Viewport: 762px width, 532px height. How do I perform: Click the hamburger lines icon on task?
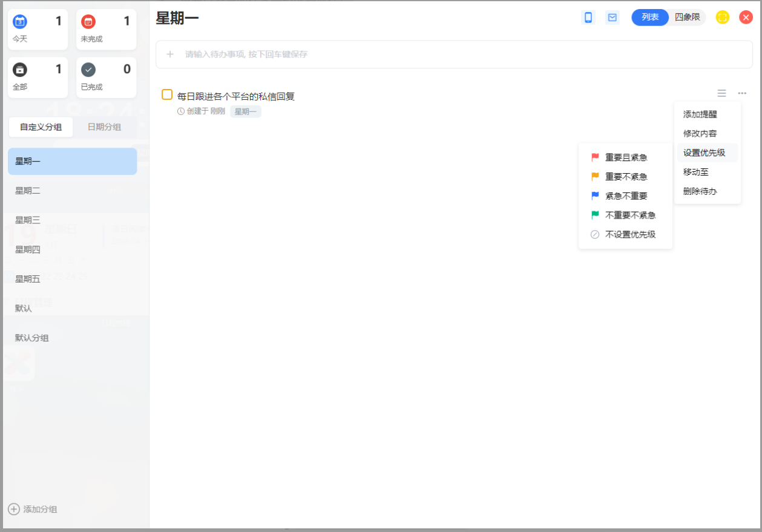[721, 93]
